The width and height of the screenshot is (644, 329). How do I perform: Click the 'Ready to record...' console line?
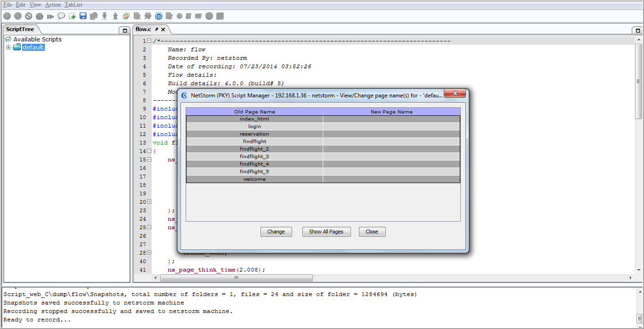coord(37,320)
